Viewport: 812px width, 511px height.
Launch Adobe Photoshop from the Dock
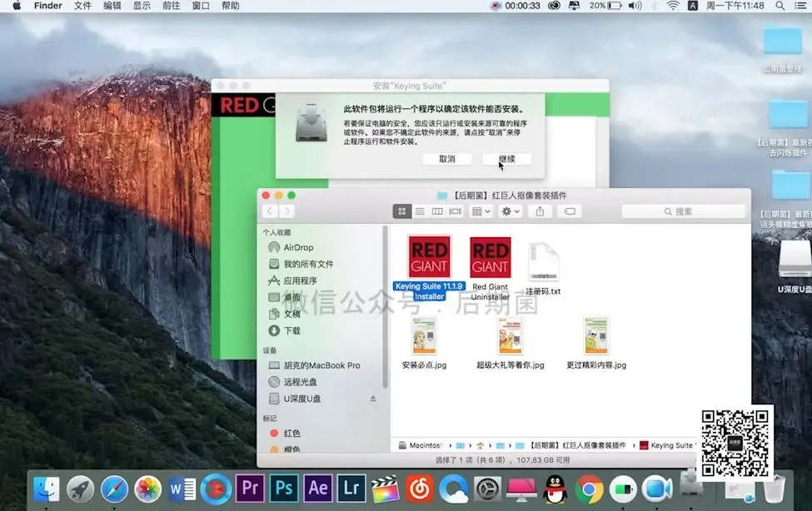pyautogui.click(x=284, y=489)
